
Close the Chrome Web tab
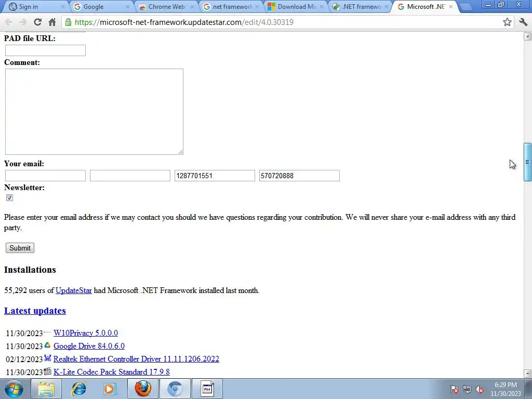(x=192, y=7)
